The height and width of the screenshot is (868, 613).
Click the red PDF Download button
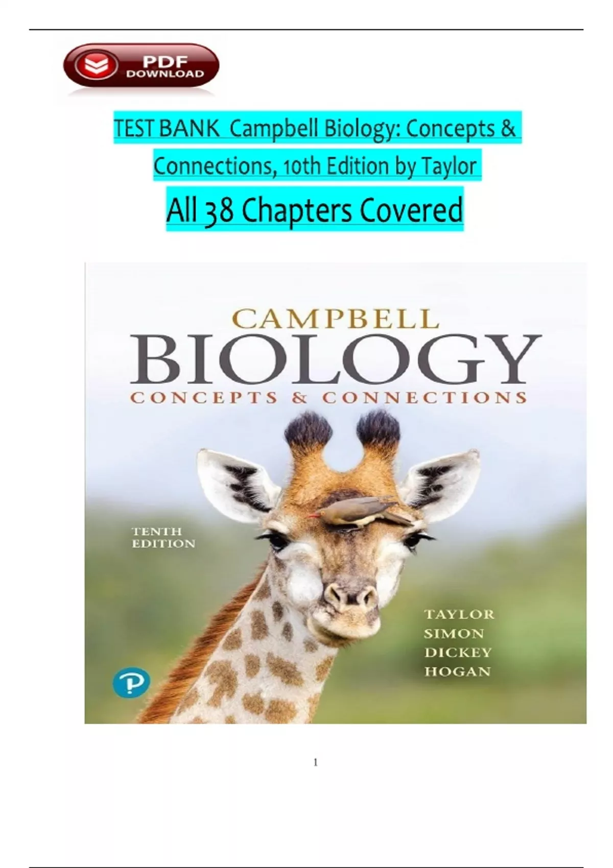click(x=141, y=67)
